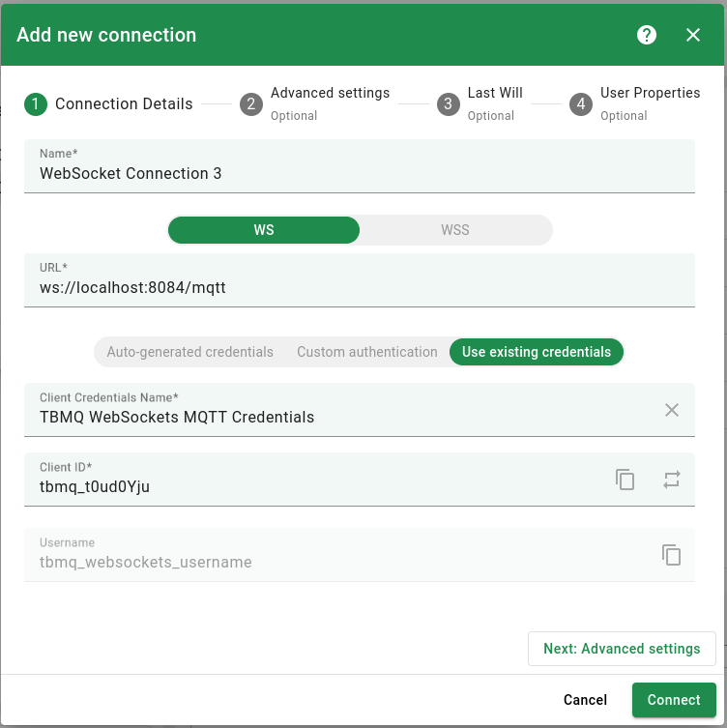Choose Auto-generated credentials option
Viewport: 727px width, 728px height.
pos(189,352)
